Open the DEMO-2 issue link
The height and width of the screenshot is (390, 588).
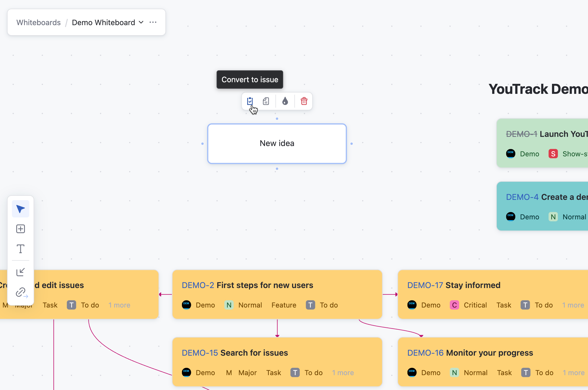198,285
